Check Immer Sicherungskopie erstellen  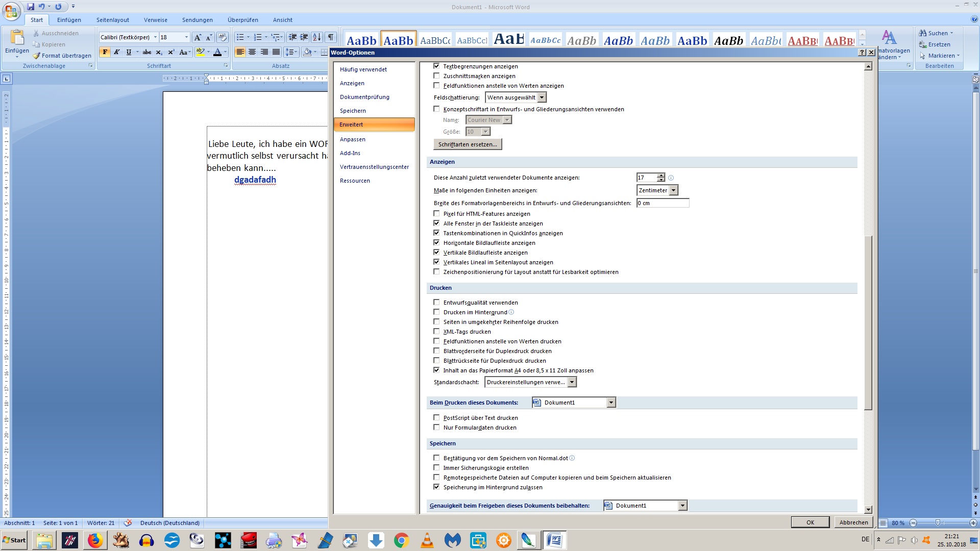(x=436, y=468)
